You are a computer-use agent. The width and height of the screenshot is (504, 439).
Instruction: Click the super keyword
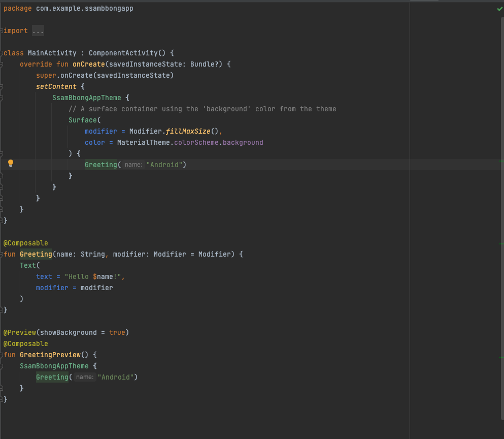tap(46, 75)
